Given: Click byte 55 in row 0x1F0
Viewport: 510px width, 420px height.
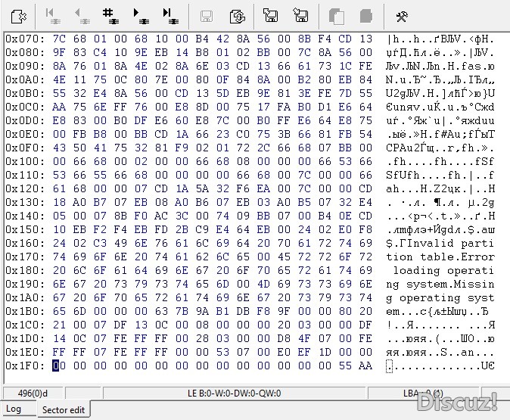Looking at the screenshot, I should click(x=345, y=366).
